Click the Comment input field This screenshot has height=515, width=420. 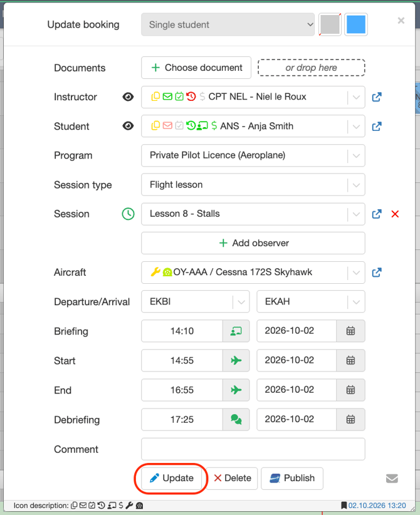click(253, 449)
